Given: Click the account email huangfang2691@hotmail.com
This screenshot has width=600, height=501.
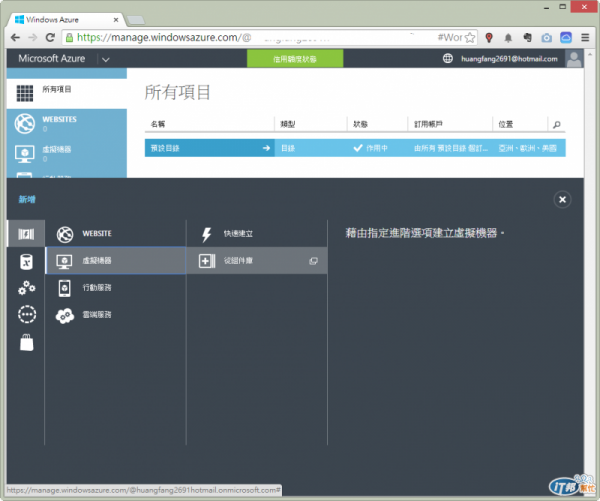Looking at the screenshot, I should point(509,59).
